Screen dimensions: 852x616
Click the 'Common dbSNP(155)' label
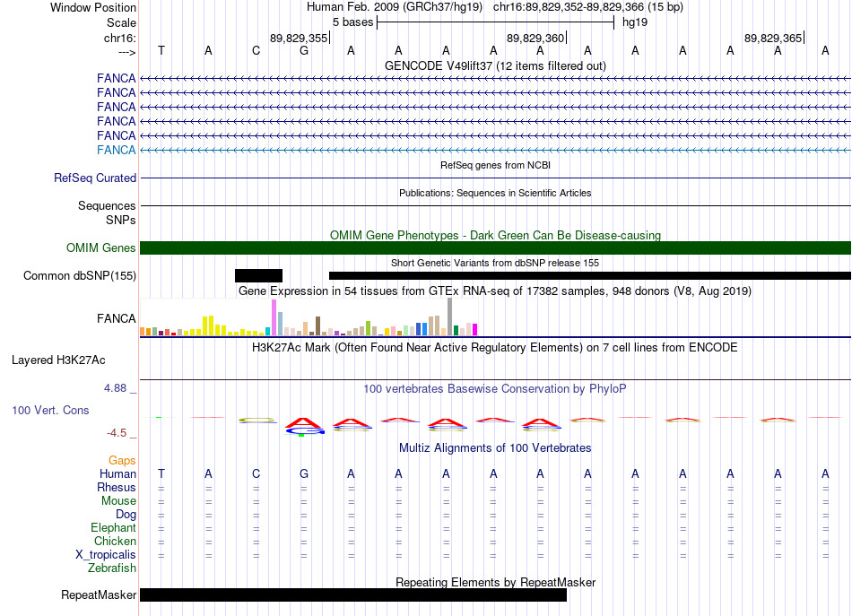coord(80,275)
